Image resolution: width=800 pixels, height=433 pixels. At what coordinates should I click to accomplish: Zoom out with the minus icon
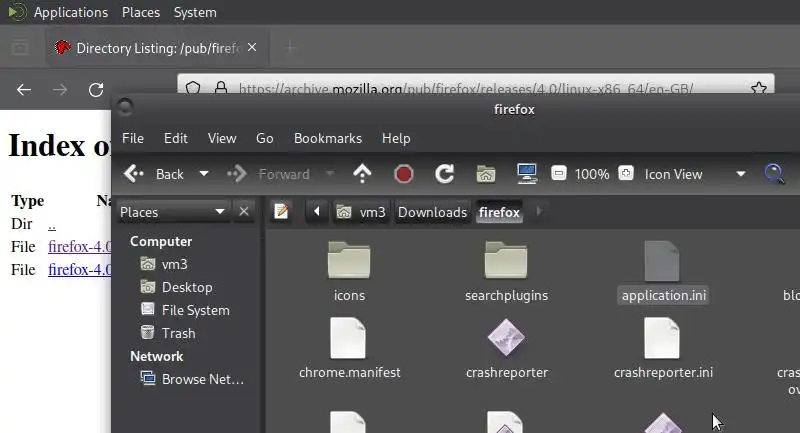pos(559,174)
